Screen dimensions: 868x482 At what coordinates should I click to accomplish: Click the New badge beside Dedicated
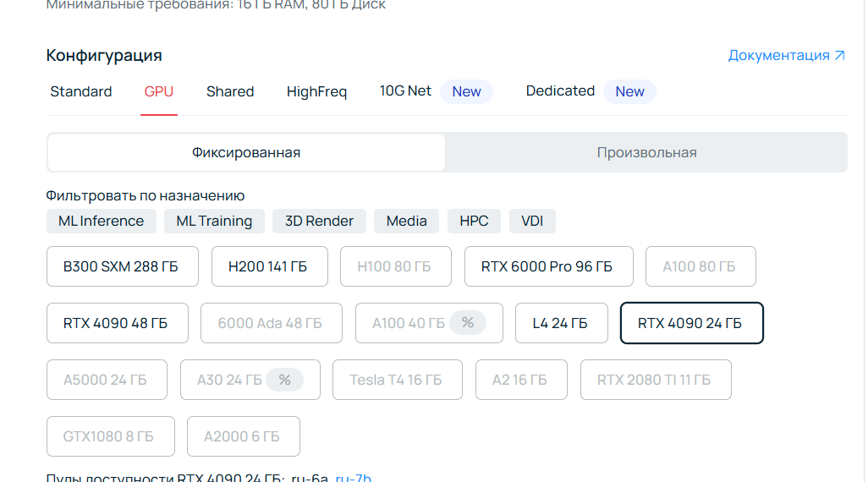[629, 91]
